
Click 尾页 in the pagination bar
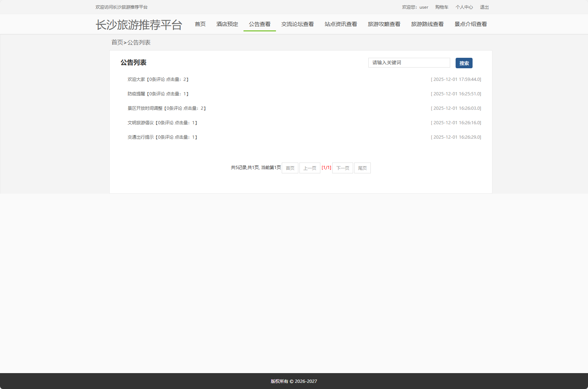[363, 168]
